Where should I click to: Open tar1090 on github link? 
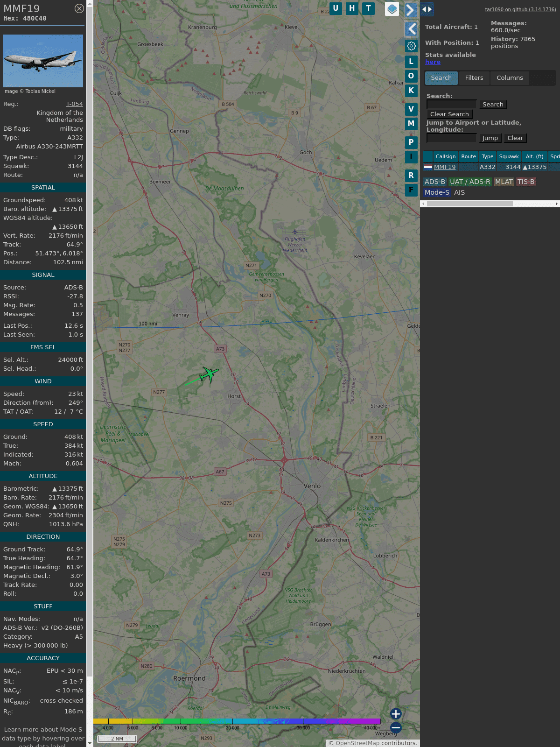[x=520, y=9]
